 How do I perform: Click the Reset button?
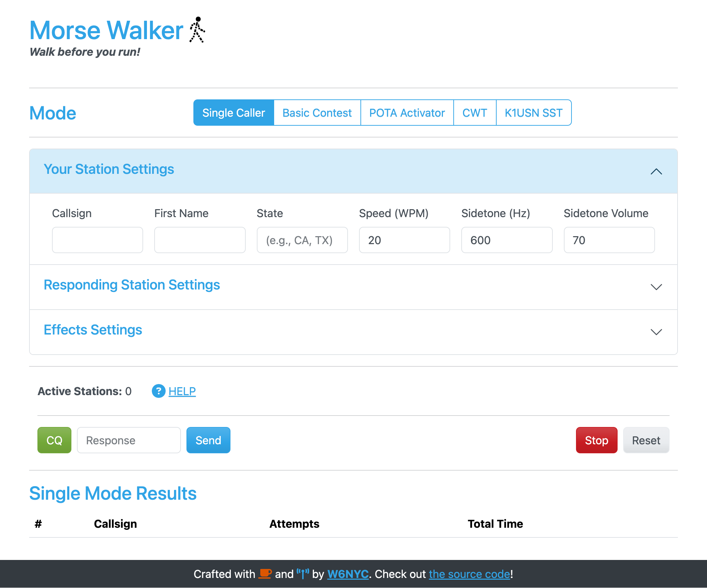click(646, 440)
